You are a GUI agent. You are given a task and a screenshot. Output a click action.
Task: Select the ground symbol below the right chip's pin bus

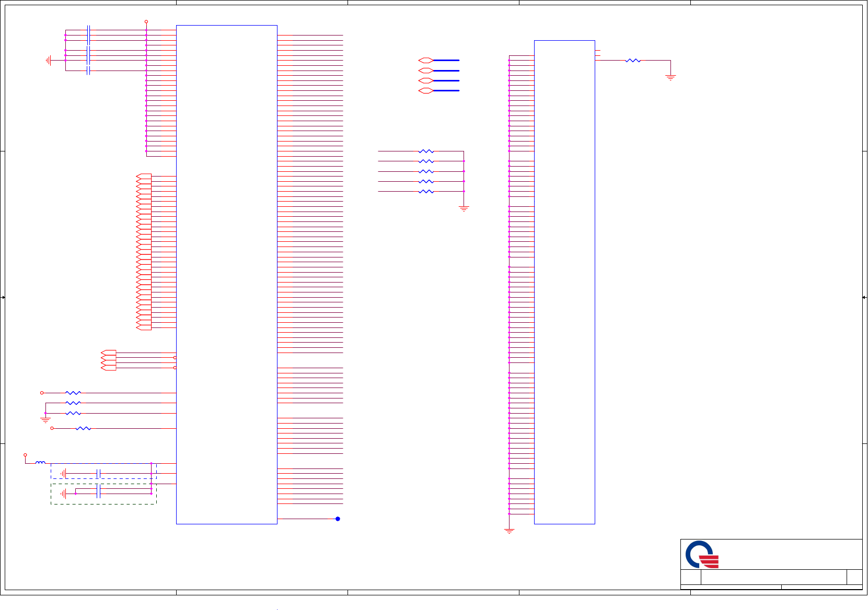tap(509, 531)
